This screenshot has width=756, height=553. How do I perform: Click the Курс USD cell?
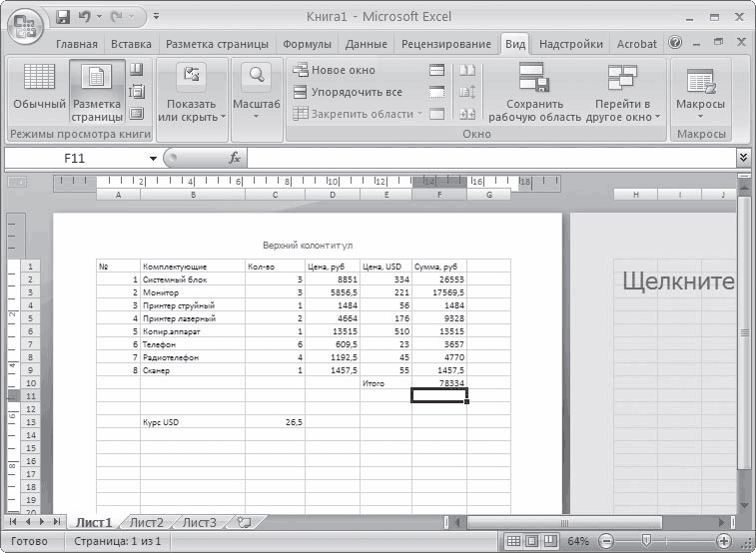193,422
